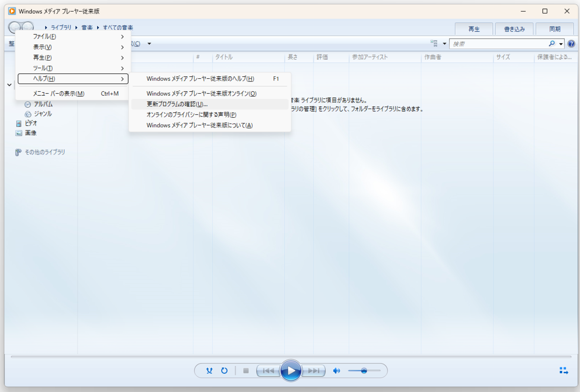Open the ツール(T) submenu
The height and width of the screenshot is (392, 580).
[x=73, y=68]
